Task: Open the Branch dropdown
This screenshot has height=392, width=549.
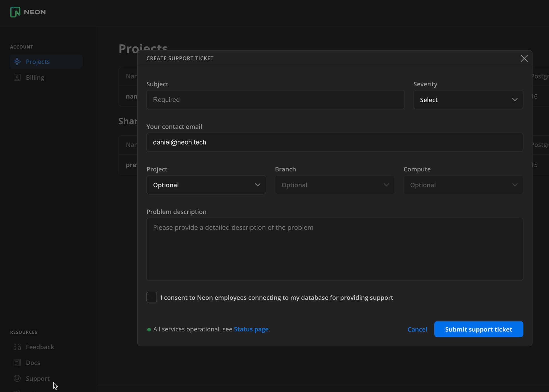Action: (x=334, y=185)
